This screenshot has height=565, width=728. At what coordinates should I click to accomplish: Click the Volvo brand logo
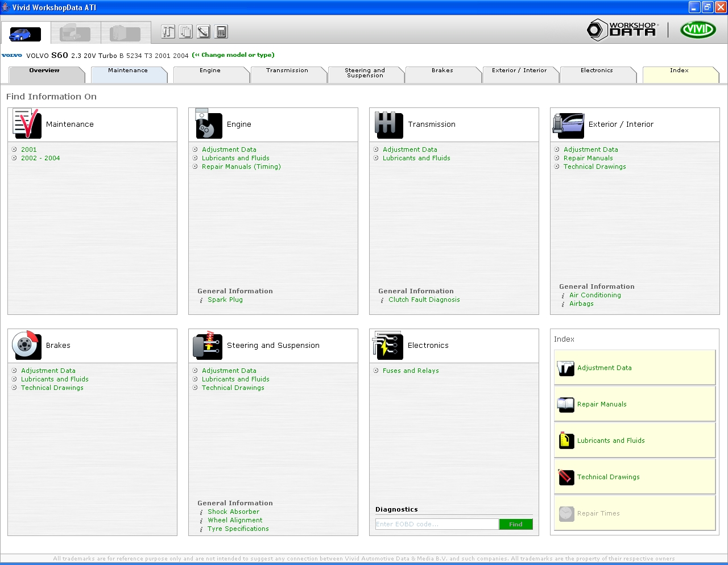click(x=12, y=56)
